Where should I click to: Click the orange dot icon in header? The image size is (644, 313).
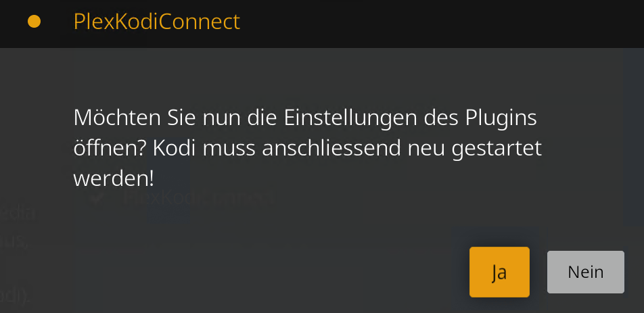34,22
